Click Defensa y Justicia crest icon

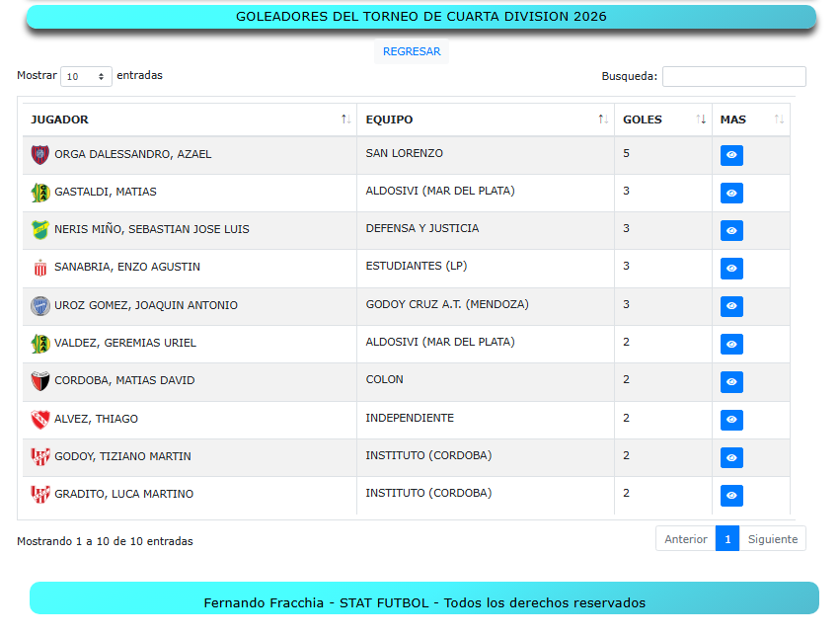[x=40, y=230]
